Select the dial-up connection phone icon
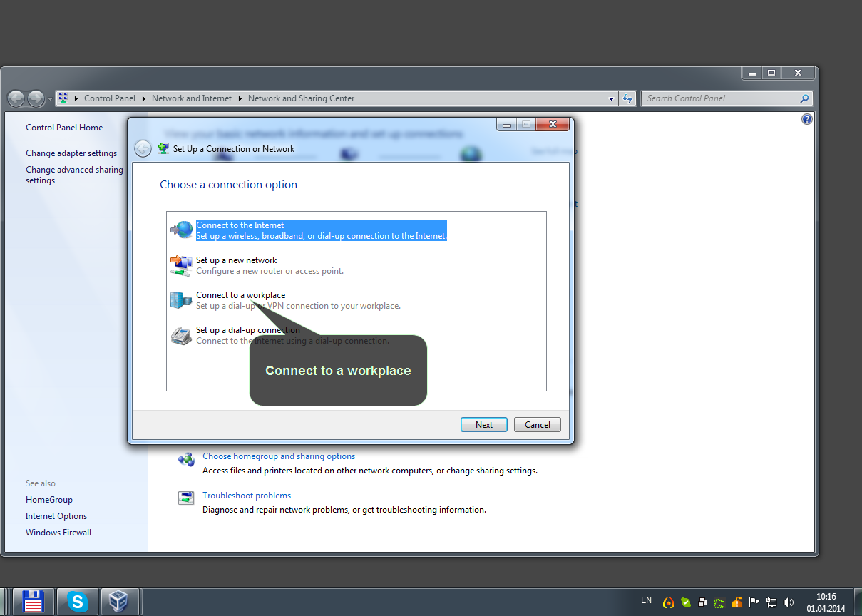This screenshot has width=862, height=616. [181, 335]
